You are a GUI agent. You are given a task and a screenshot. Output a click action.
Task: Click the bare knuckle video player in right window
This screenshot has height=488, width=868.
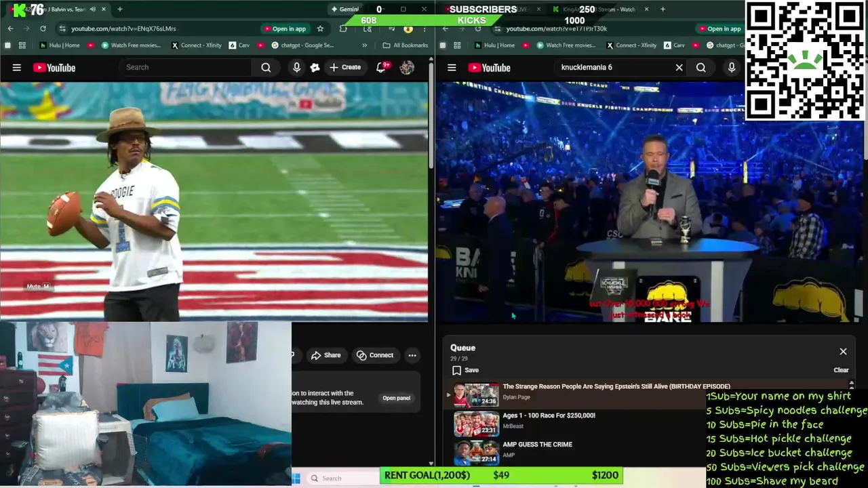[x=651, y=202]
